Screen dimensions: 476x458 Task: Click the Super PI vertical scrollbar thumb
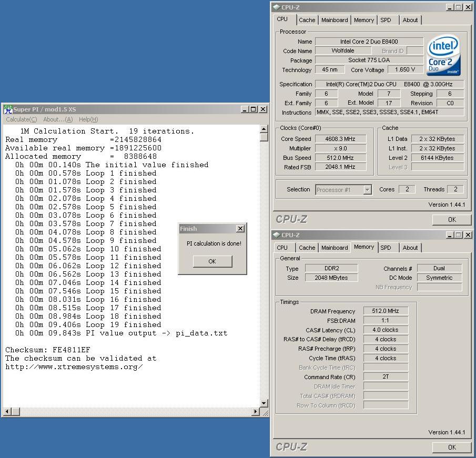pos(264,137)
